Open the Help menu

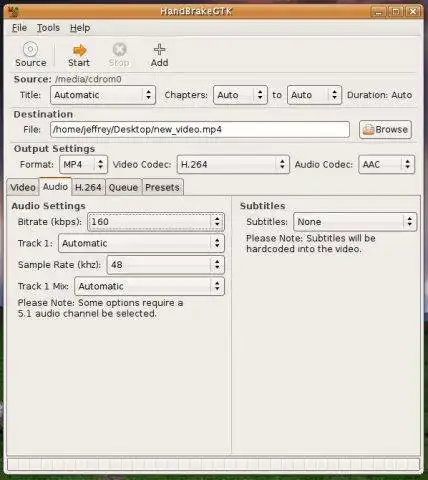(80, 28)
